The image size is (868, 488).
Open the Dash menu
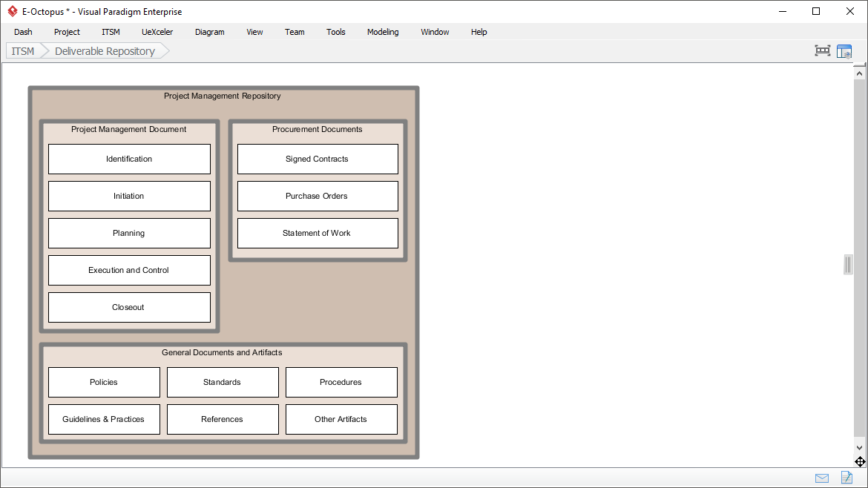[23, 32]
